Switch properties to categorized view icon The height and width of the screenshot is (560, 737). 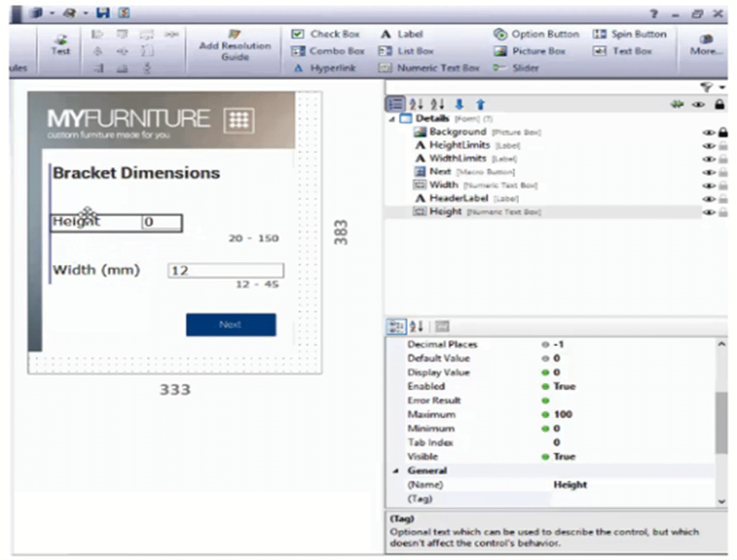[x=396, y=326]
